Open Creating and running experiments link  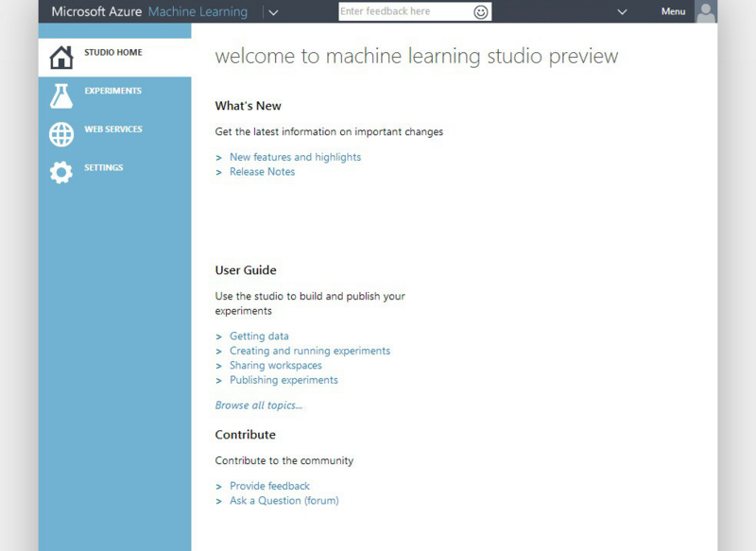point(310,351)
